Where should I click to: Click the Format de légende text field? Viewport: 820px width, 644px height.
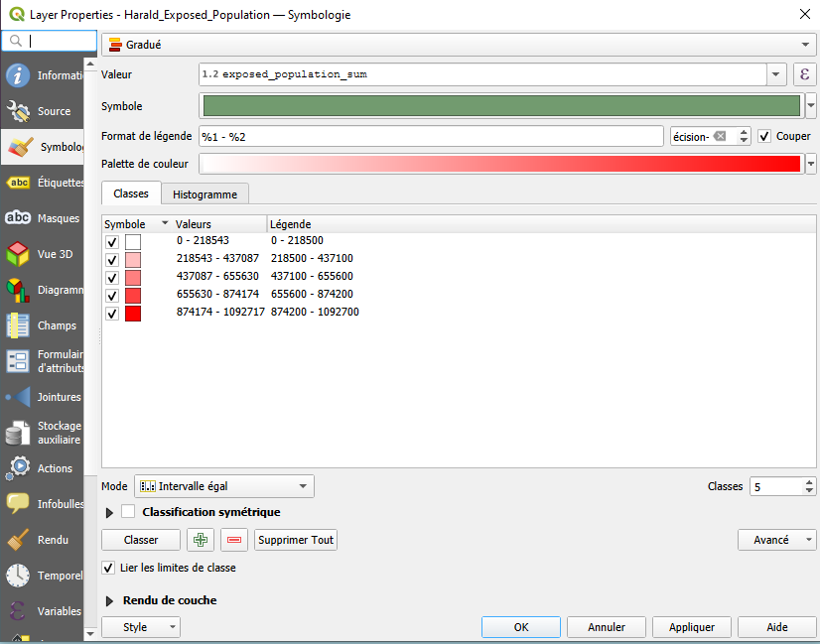(431, 136)
